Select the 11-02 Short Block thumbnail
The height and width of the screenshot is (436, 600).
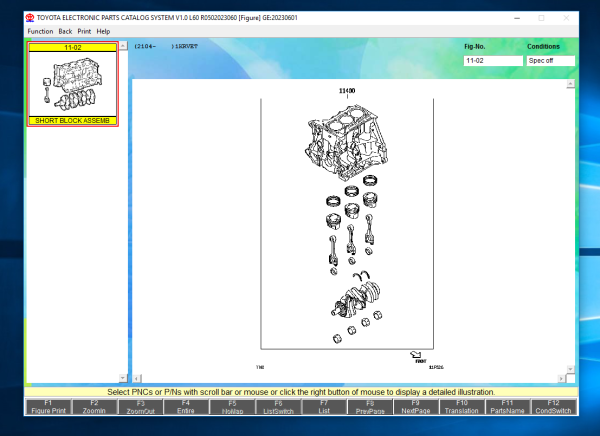(x=73, y=84)
